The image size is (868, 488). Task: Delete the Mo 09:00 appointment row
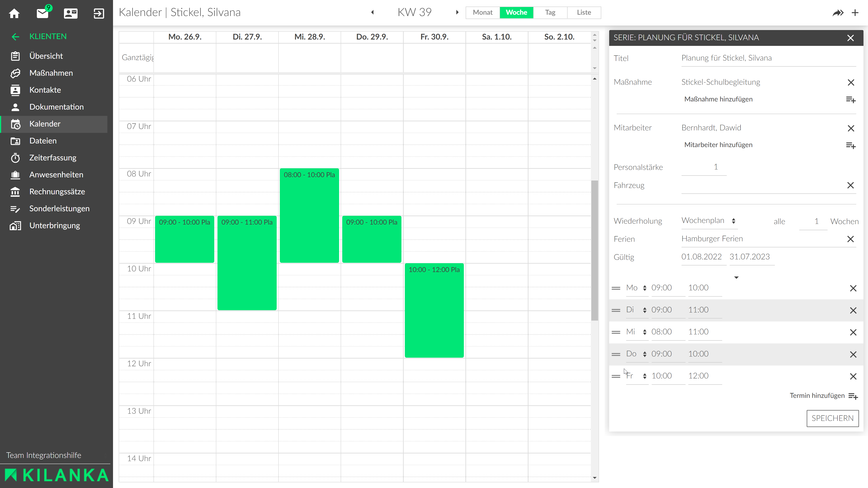click(x=853, y=288)
